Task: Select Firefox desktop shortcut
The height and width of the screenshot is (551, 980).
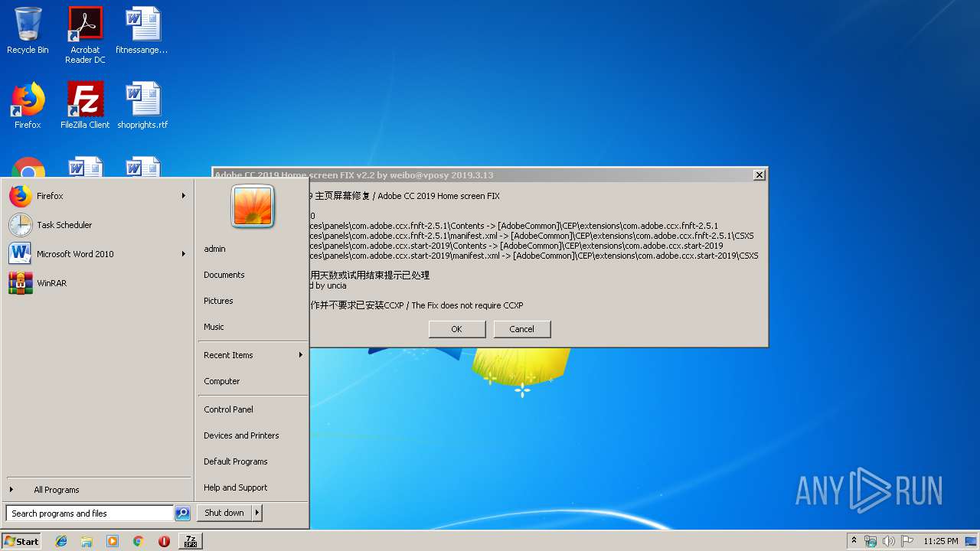Action: pos(28,106)
